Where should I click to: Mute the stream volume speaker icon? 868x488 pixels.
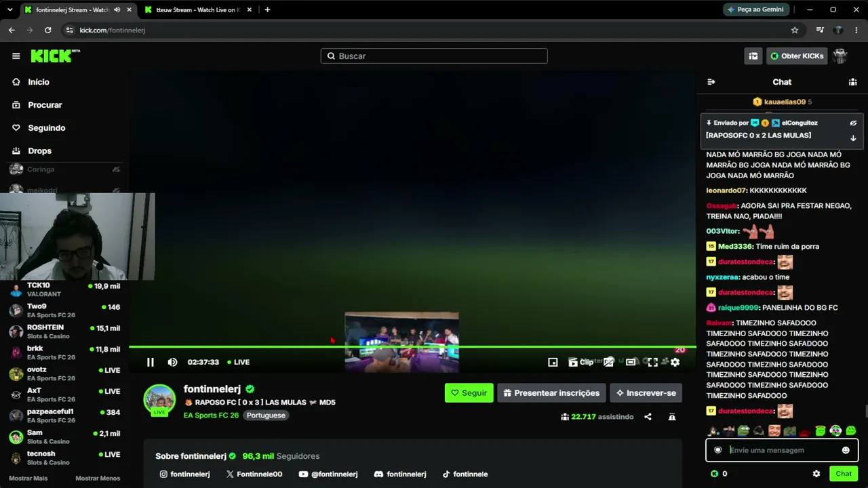click(x=172, y=362)
